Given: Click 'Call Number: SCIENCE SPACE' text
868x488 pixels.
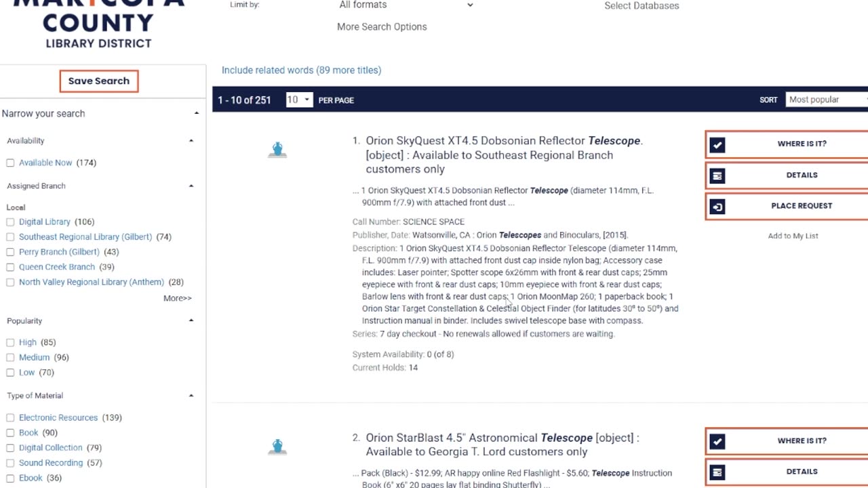Looking at the screenshot, I should pos(408,222).
